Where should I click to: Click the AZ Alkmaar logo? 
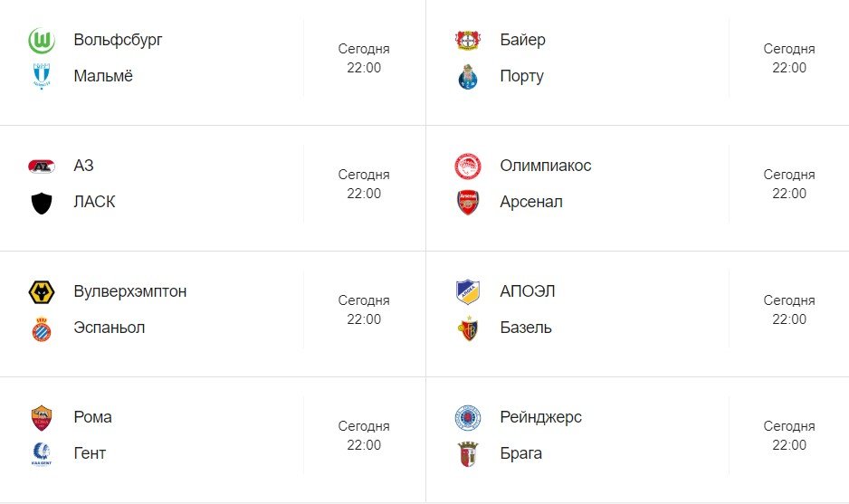coord(42,166)
